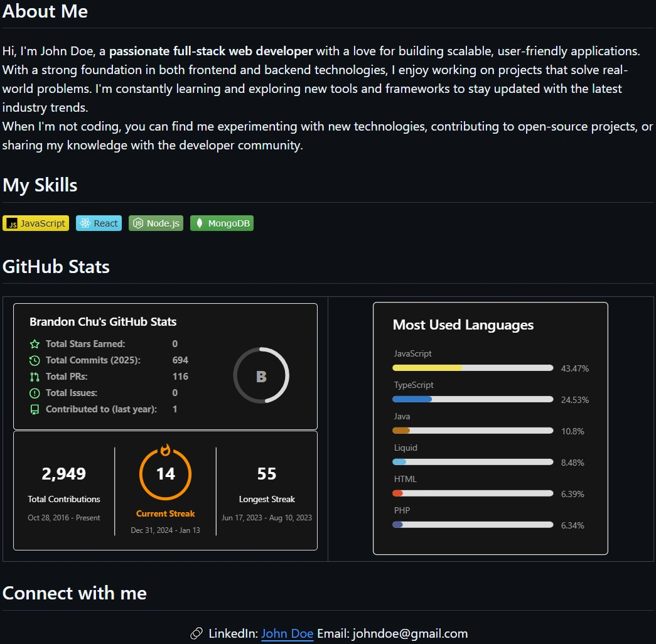Click the 55 Longest Streak number

click(x=267, y=474)
